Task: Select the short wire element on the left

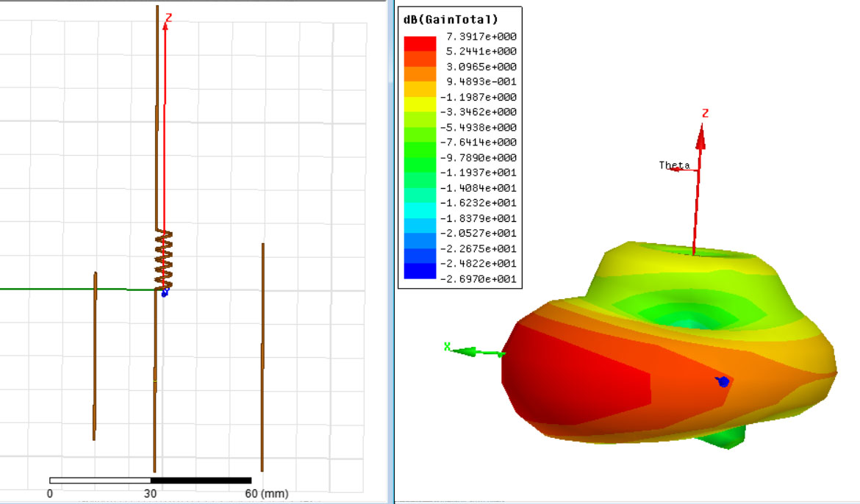Action: [95, 356]
